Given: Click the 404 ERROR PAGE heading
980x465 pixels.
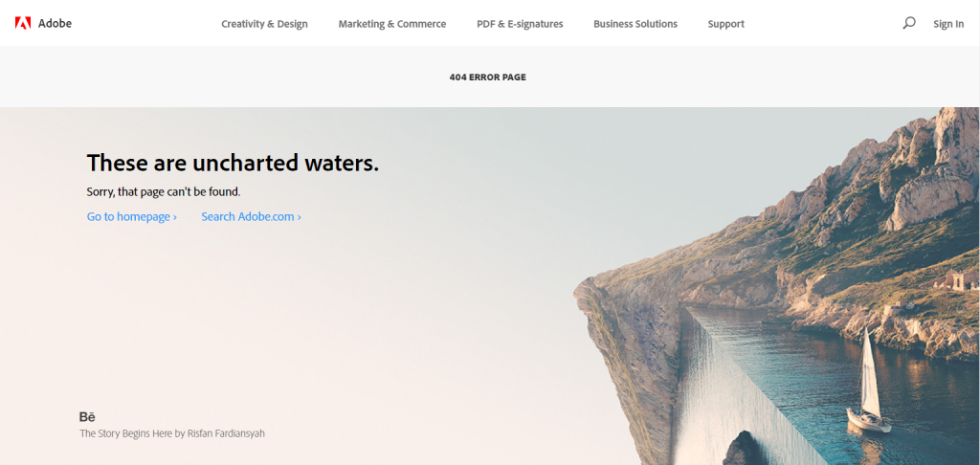Looking at the screenshot, I should [x=487, y=77].
